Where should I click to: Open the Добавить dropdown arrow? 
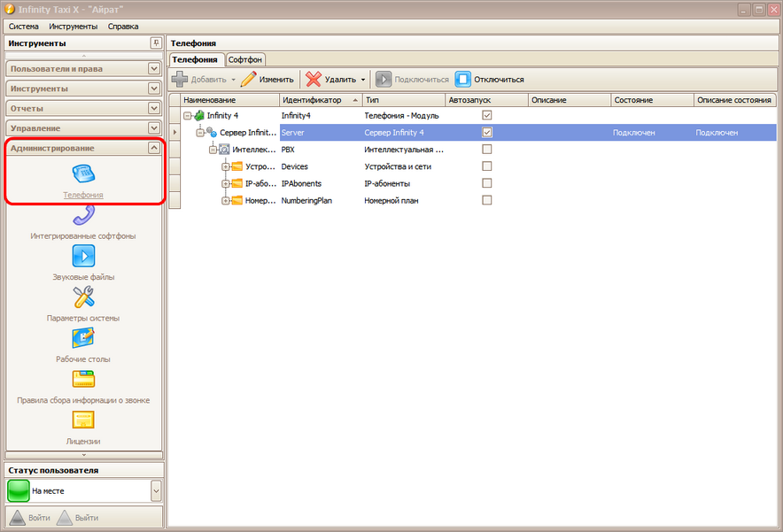click(x=233, y=80)
